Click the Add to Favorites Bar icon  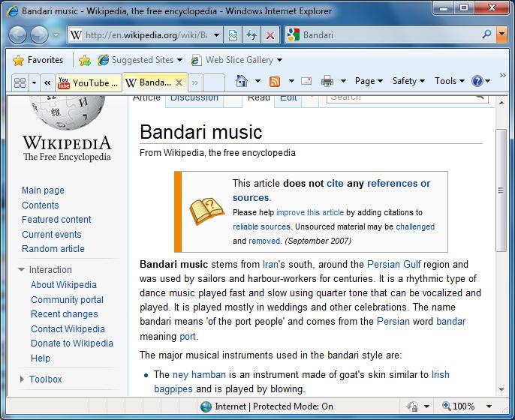tap(85, 60)
